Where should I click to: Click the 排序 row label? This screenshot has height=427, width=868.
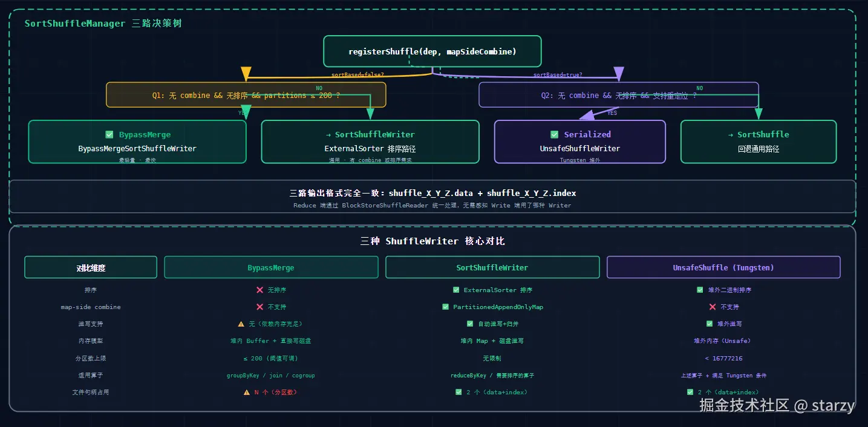91,290
